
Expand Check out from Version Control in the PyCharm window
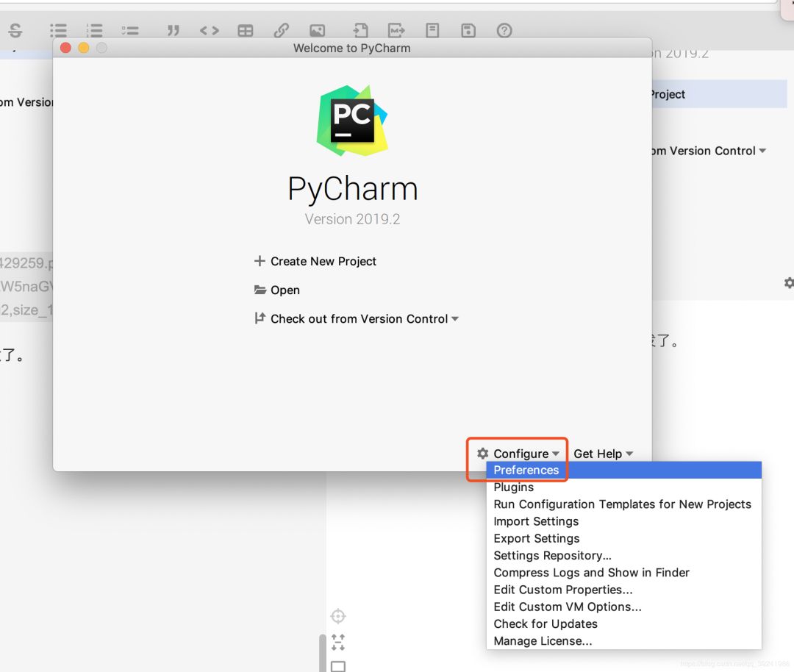click(357, 319)
